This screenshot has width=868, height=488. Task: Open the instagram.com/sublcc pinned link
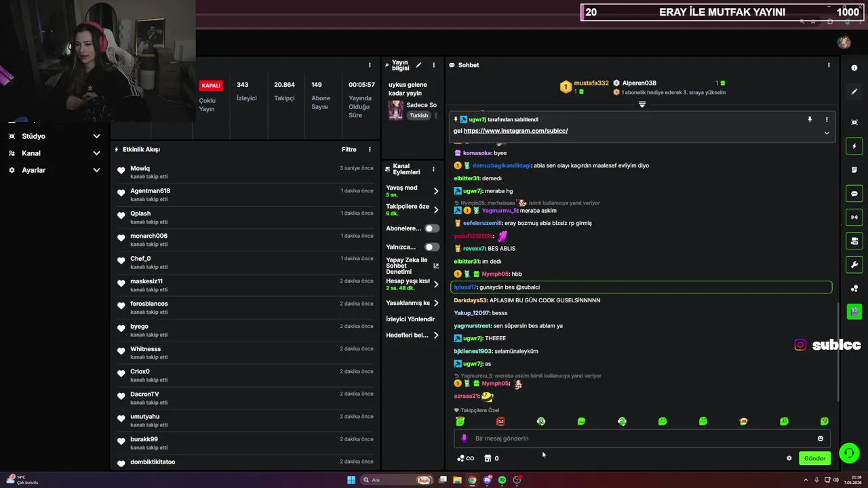[x=515, y=131]
